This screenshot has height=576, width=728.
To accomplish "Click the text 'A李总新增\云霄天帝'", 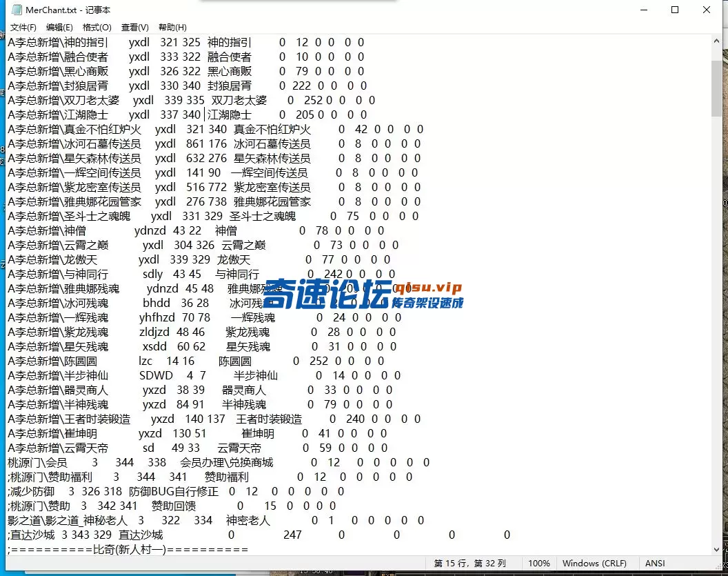I will [58, 448].
